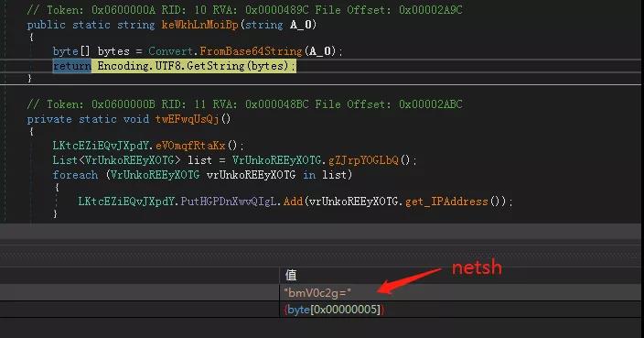Click the keWkhLnMoiBp method name
Screen dimensions: 644x338
200,25
